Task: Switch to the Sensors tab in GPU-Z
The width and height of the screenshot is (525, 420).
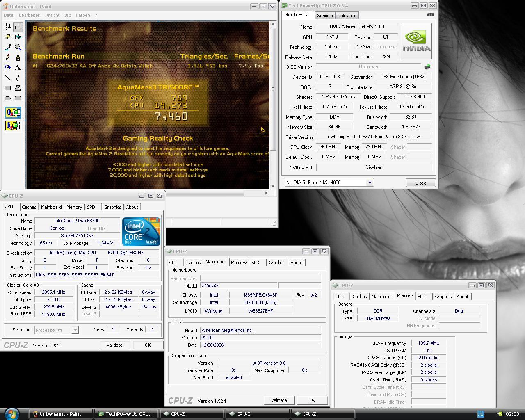Action: [x=325, y=16]
